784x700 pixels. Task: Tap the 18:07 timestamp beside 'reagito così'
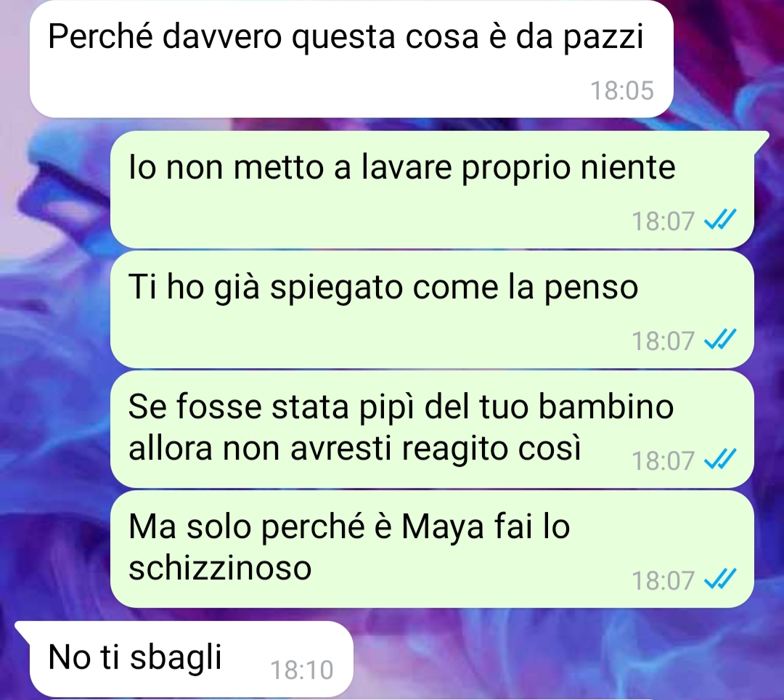[663, 460]
